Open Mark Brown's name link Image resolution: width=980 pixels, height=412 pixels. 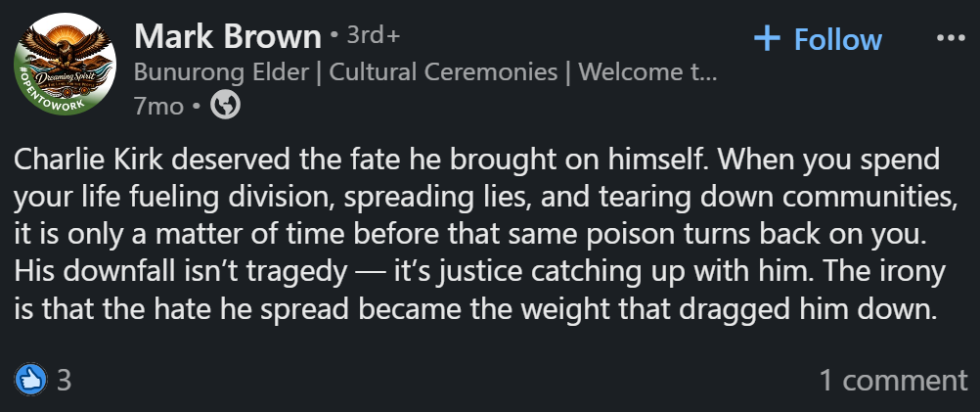click(227, 37)
